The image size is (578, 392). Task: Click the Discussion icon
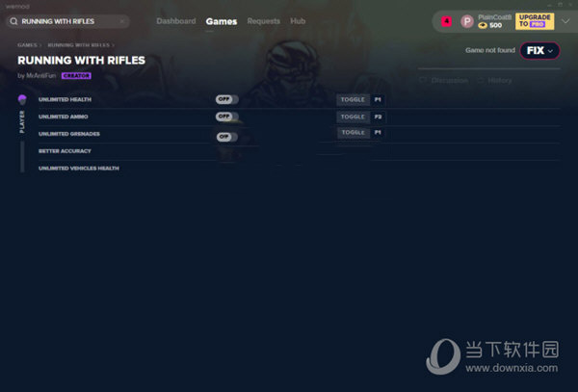[x=423, y=80]
